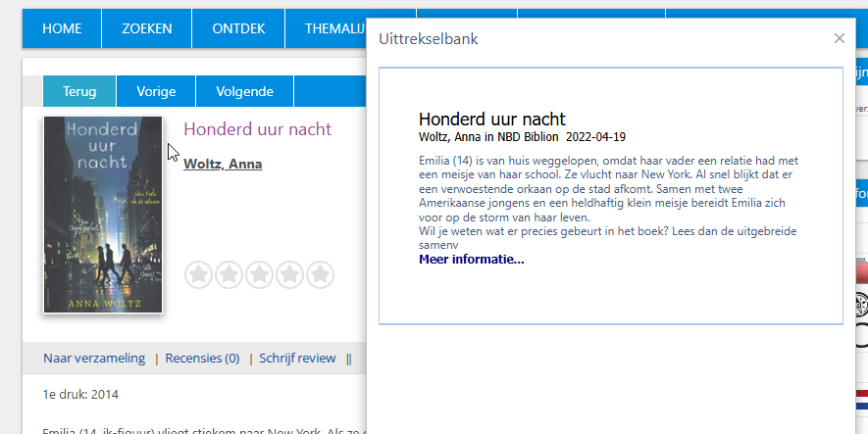Click Naar verzameling link
Screen dimensions: 868x434
(94, 359)
